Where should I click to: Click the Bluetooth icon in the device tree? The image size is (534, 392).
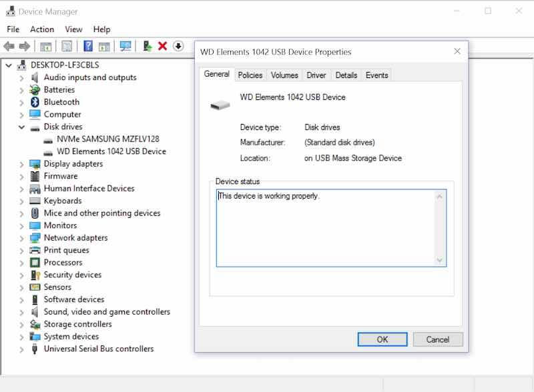pyautogui.click(x=35, y=102)
